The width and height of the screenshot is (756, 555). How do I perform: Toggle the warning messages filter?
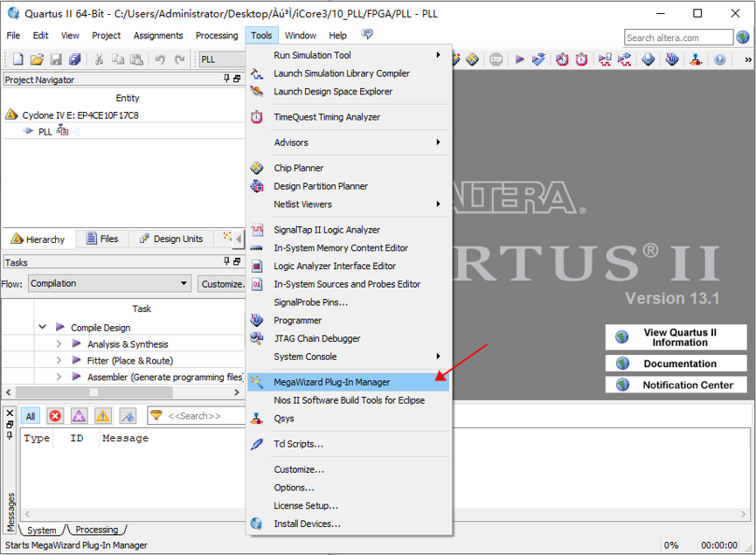tap(103, 416)
